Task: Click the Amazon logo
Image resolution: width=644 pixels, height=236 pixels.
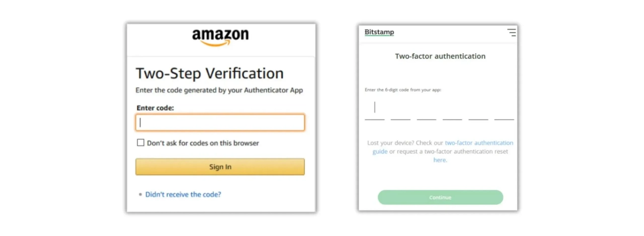Action: 220,37
